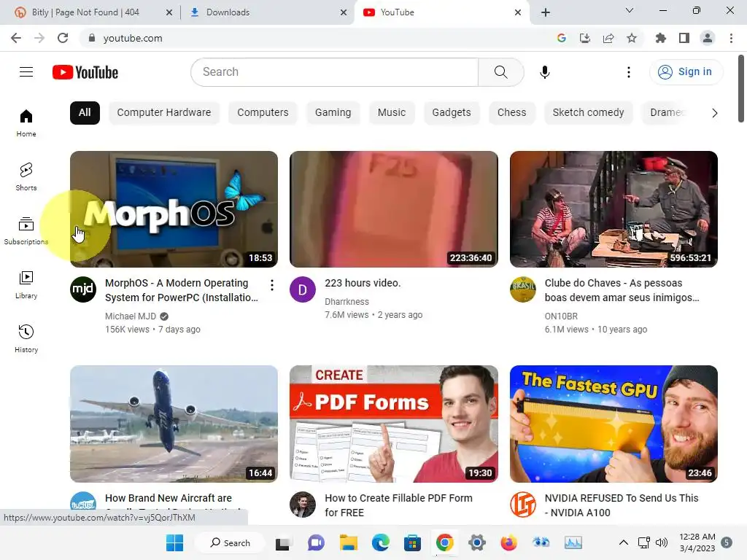This screenshot has width=747, height=560.
Task: Click install app icon in address bar
Action: click(584, 38)
